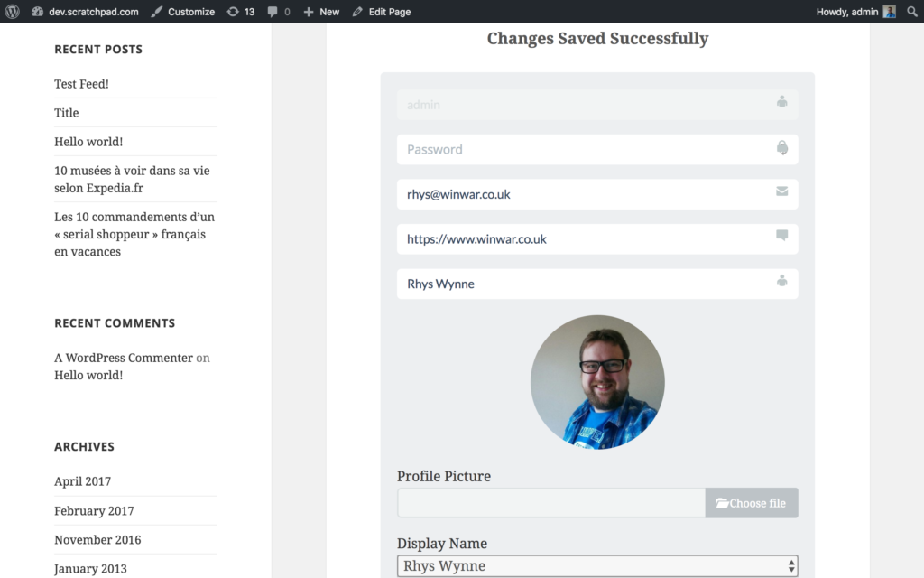The image size is (924, 578).
Task: Click into the Password input field
Action: pos(597,149)
